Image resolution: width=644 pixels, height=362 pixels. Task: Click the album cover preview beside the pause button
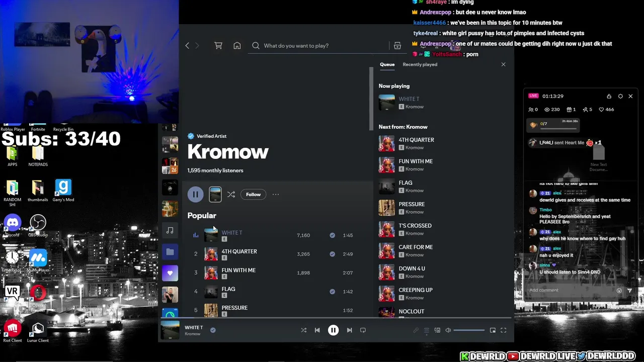click(215, 194)
